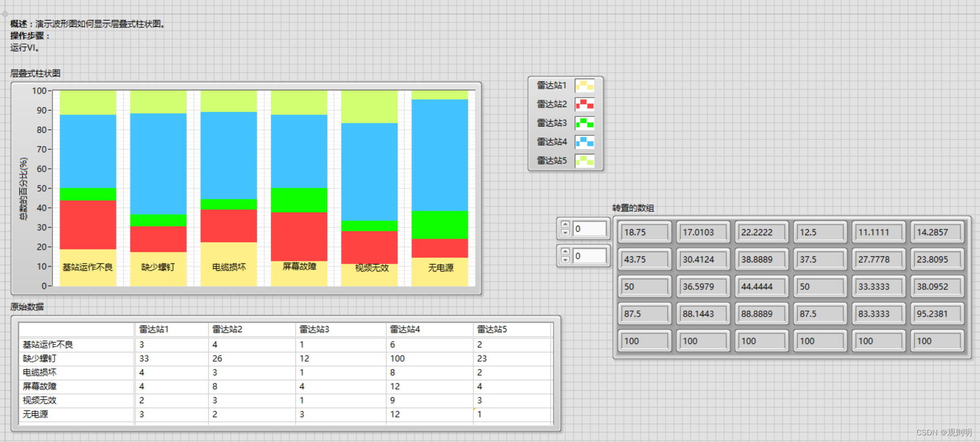Screen dimensions: 980x442
Task: Select the 雷达站1 label in plot legend
Action: coord(551,85)
